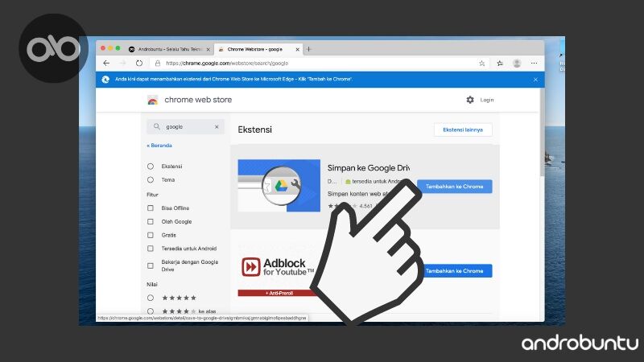Click the Adblock for Youtube thumbnail

(279, 269)
